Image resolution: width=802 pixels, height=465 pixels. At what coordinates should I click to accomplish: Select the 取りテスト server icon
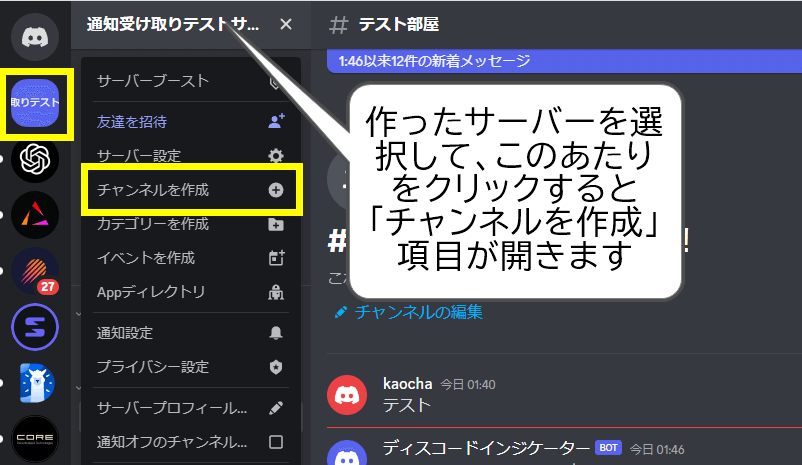[x=35, y=103]
